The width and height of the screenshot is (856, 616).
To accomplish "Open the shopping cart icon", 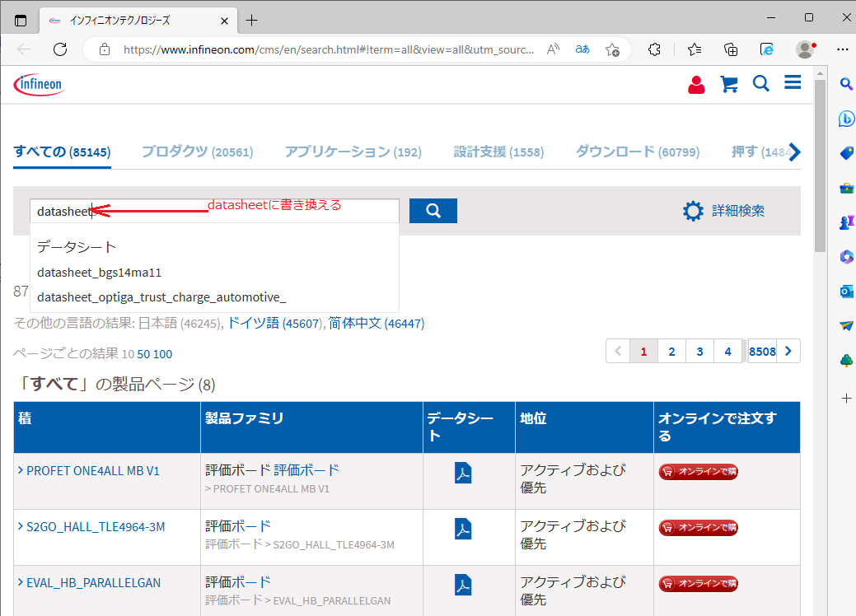I will (x=729, y=85).
